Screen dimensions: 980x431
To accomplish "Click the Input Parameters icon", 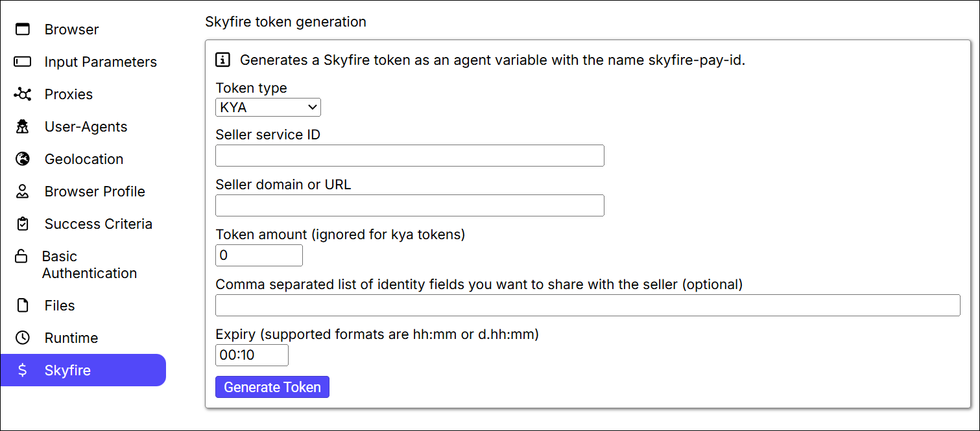I will click(23, 62).
